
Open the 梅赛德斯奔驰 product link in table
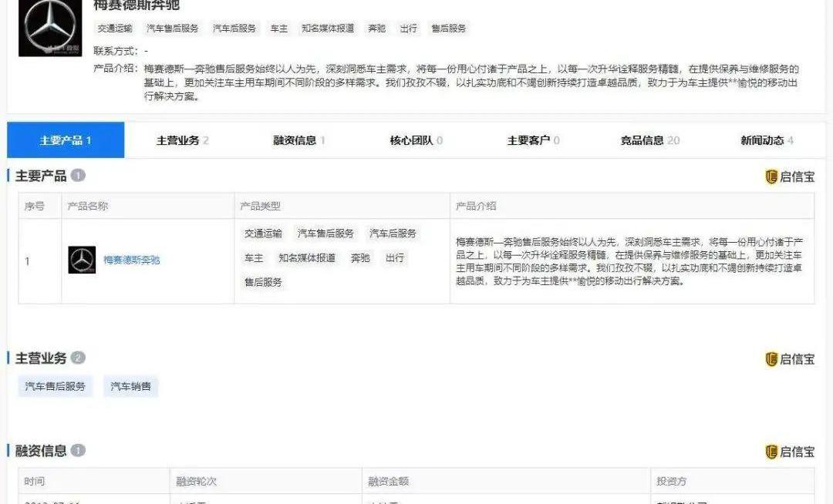pos(131,260)
